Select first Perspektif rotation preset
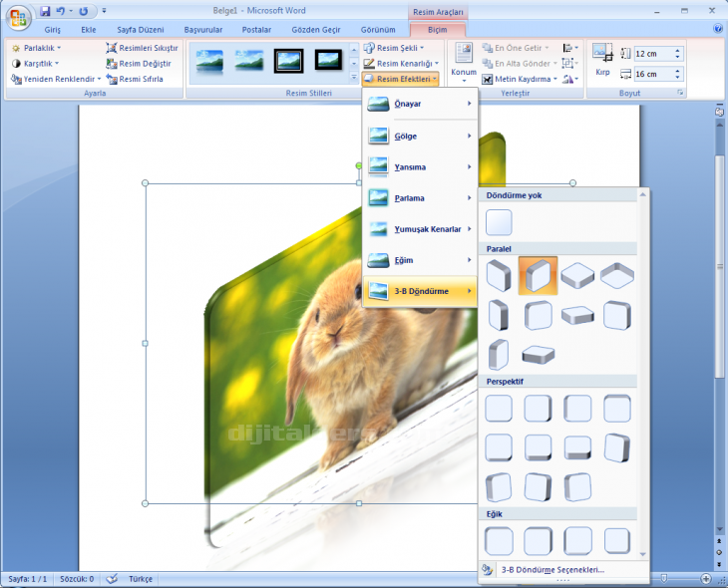The image size is (728, 588). [499, 409]
